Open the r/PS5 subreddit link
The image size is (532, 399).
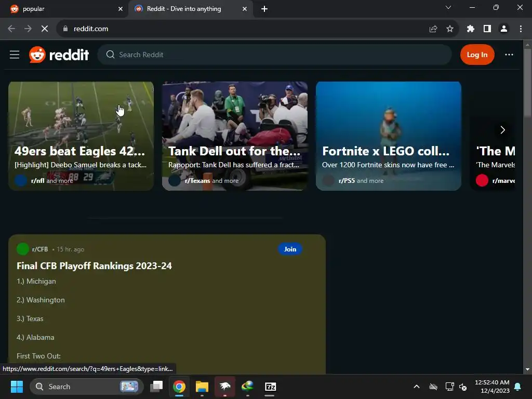pos(347,181)
